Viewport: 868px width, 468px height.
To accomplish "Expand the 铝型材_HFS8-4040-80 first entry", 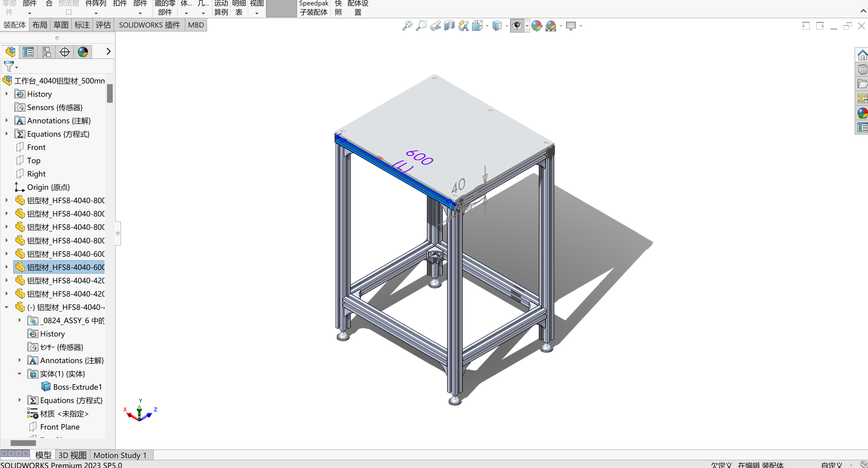I will [6, 200].
